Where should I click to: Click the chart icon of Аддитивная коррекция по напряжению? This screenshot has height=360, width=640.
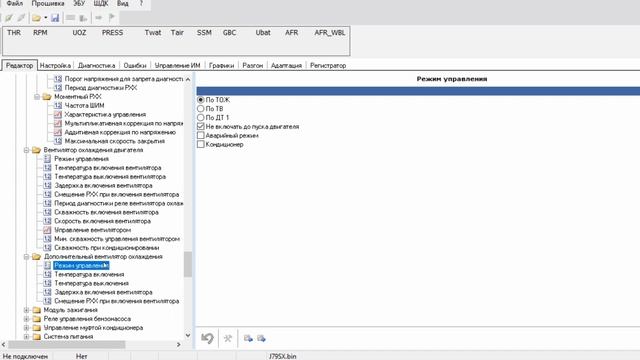coord(58,132)
